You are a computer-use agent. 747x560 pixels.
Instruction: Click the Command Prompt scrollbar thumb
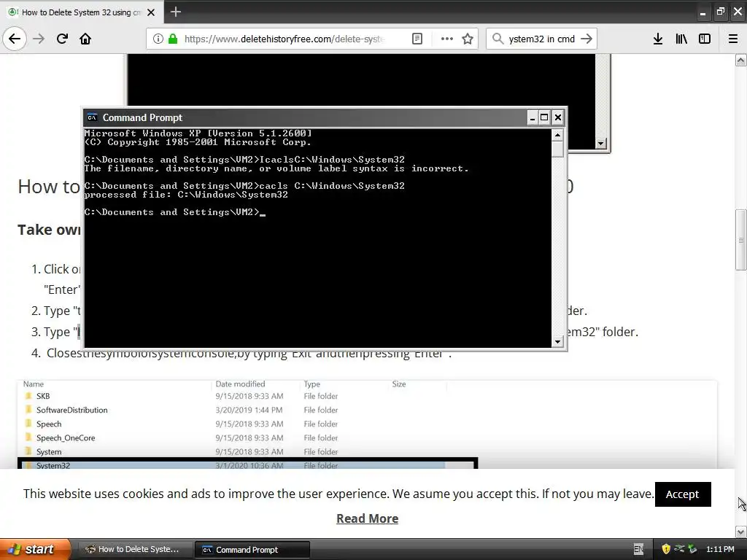pyautogui.click(x=557, y=149)
